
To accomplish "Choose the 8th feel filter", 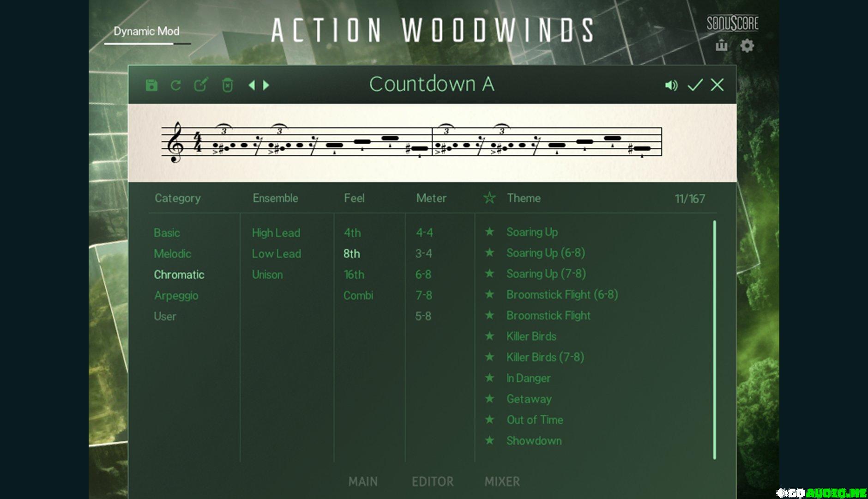I will coord(351,254).
